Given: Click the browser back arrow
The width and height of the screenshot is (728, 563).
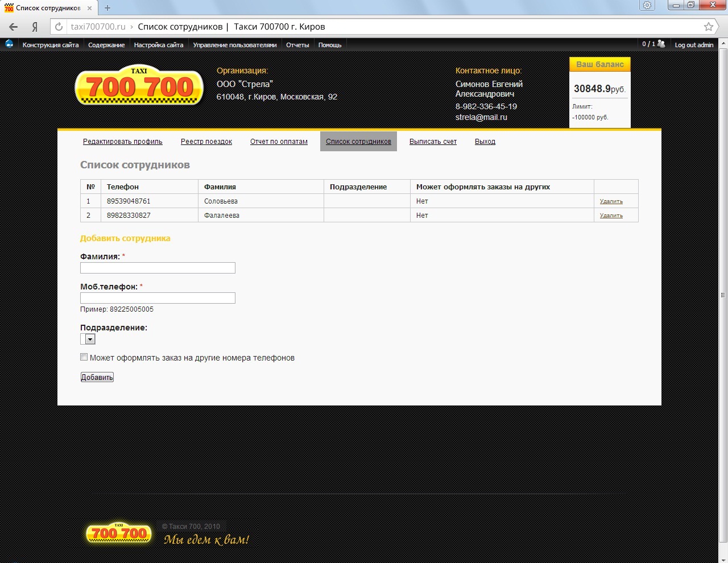Looking at the screenshot, I should click(14, 27).
